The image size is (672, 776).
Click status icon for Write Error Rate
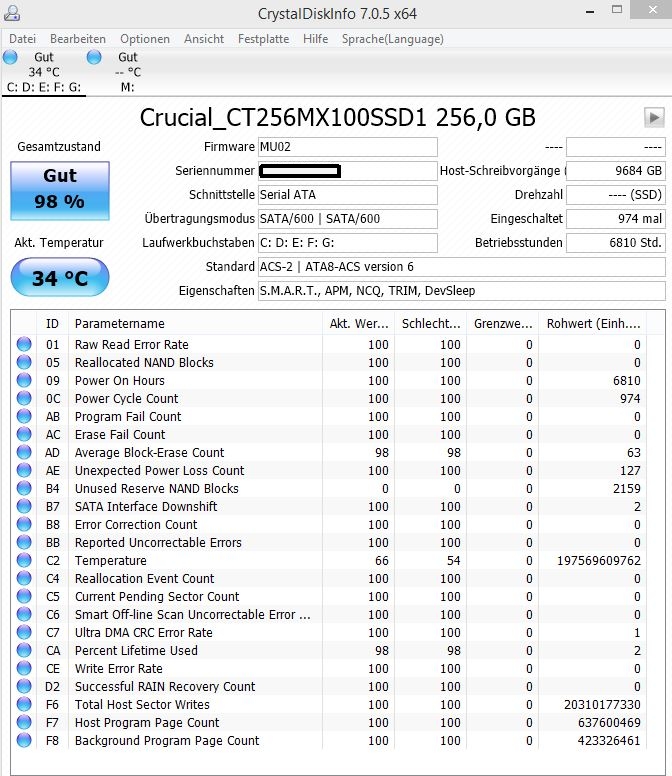[24, 668]
